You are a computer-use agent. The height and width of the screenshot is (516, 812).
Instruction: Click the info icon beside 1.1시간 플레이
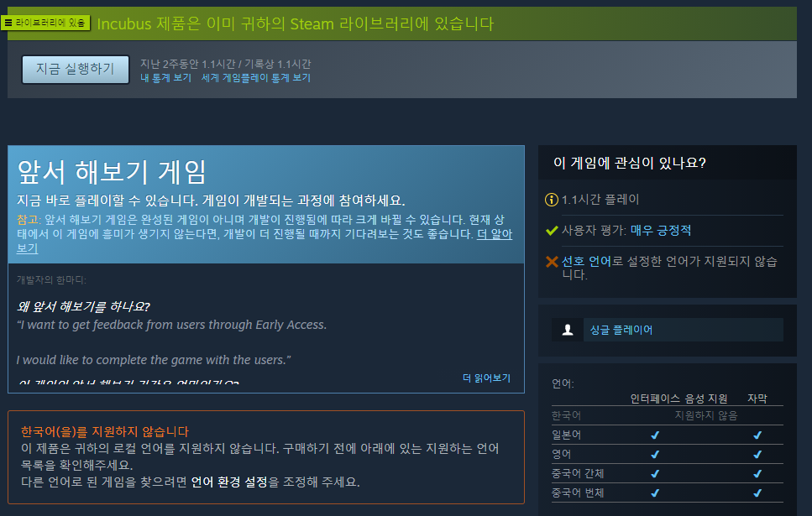click(552, 199)
